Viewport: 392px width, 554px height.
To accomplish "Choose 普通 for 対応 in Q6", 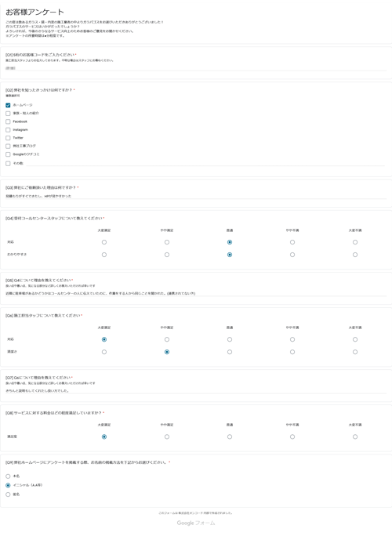I will tap(230, 339).
